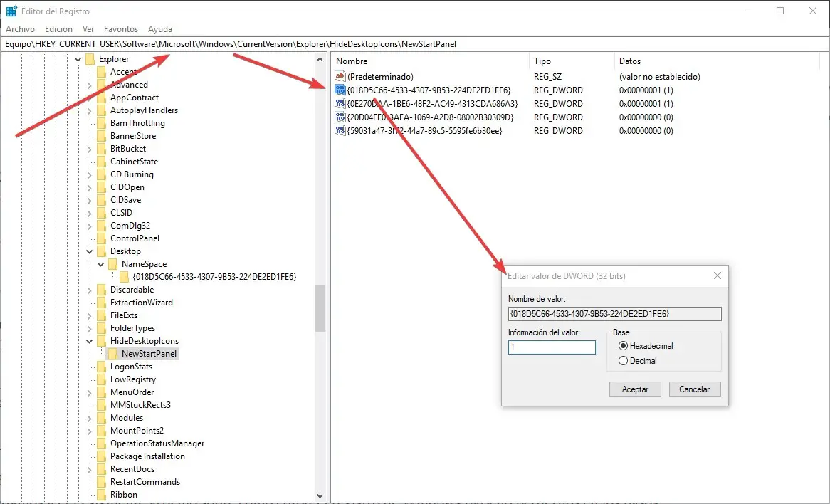Click the BamThrottling folder icon

point(102,123)
